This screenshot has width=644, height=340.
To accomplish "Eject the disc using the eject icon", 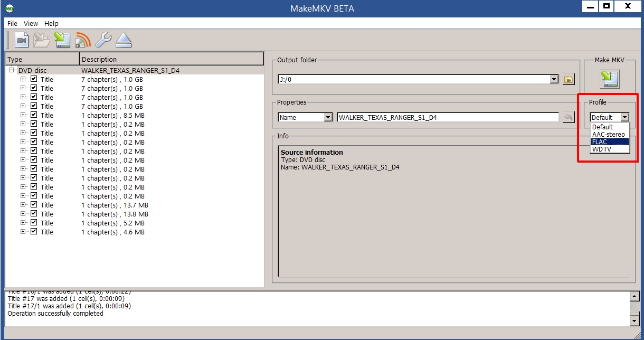I will point(124,40).
